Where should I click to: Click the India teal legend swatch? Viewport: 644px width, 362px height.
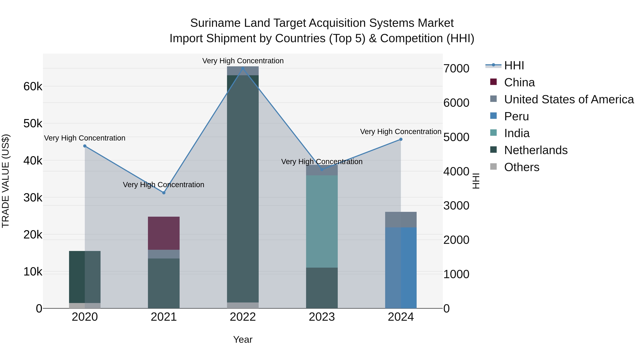pos(494,133)
